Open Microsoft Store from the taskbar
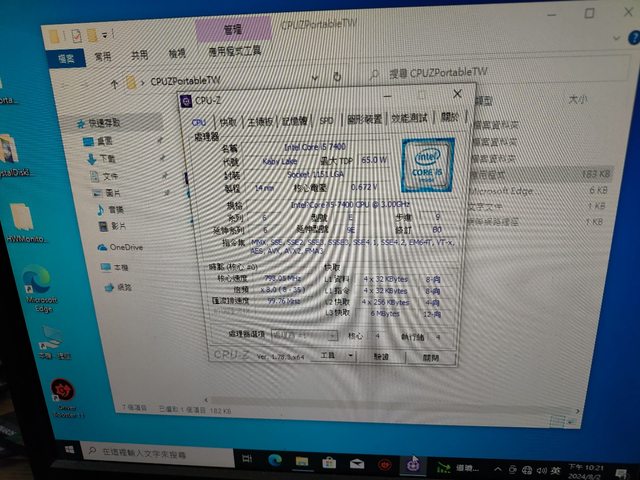This screenshot has height=480, width=640. [329, 462]
